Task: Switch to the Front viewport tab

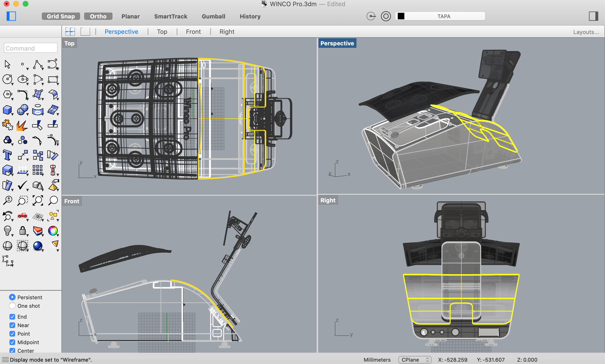Action: (x=193, y=32)
